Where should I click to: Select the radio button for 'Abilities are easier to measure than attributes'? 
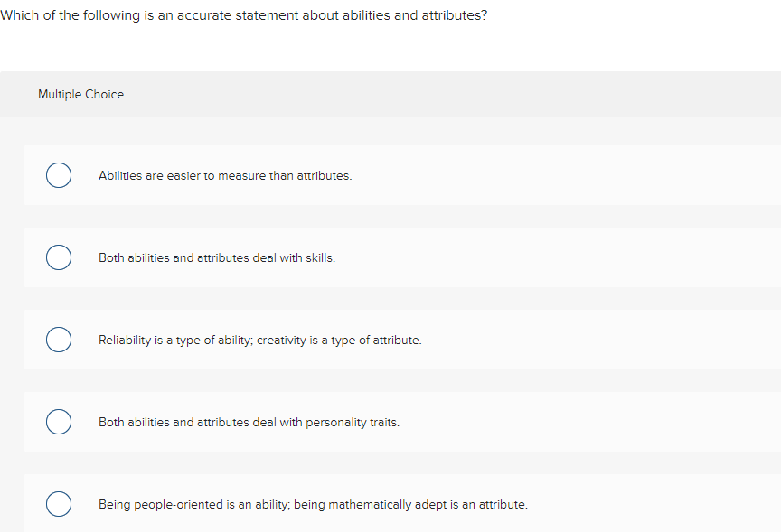[58, 175]
